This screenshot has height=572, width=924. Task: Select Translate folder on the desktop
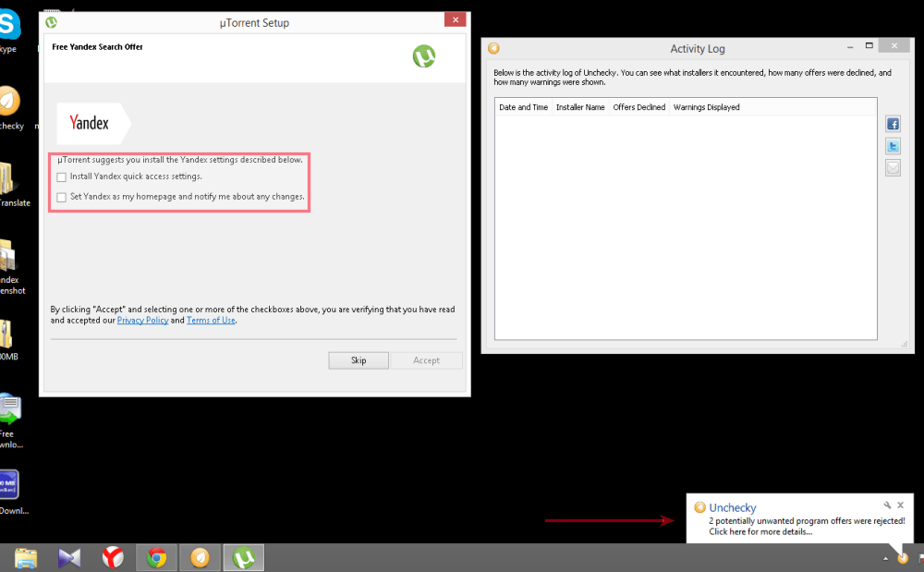coord(12,186)
